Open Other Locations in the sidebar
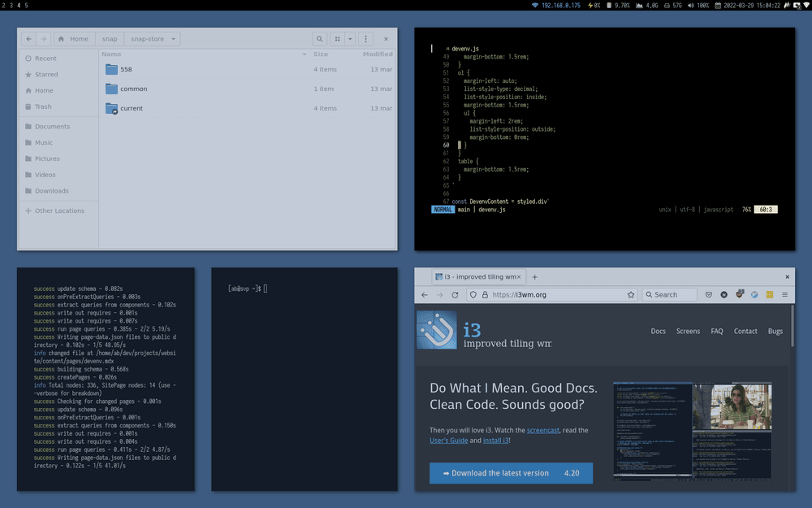This screenshot has height=508, width=812. click(58, 211)
